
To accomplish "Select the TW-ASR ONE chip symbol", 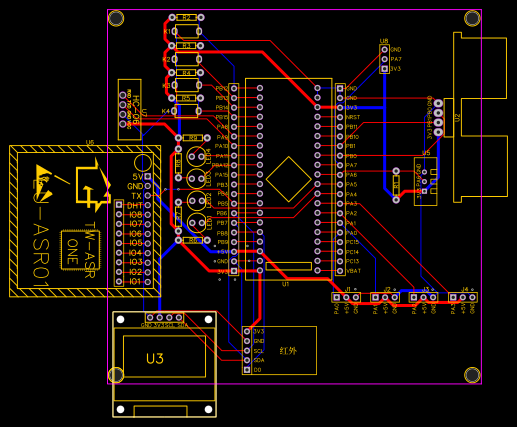I will (x=80, y=250).
